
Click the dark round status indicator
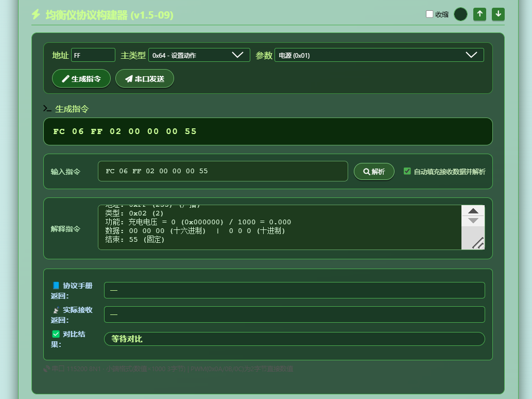[460, 14]
